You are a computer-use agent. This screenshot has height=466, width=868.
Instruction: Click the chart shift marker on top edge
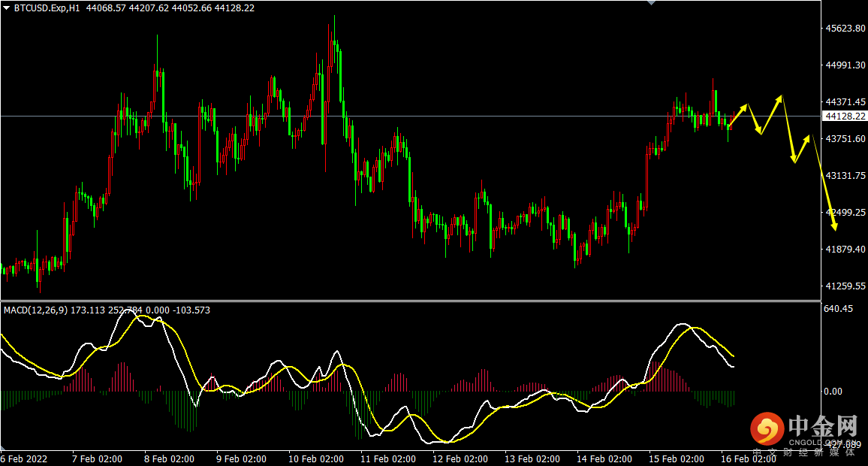pos(652,3)
